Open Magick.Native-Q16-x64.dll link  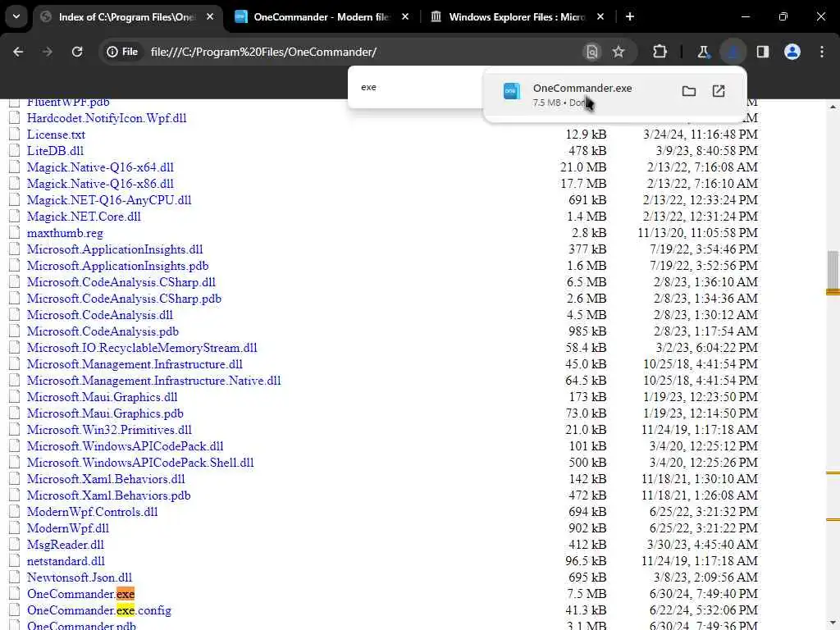click(100, 167)
